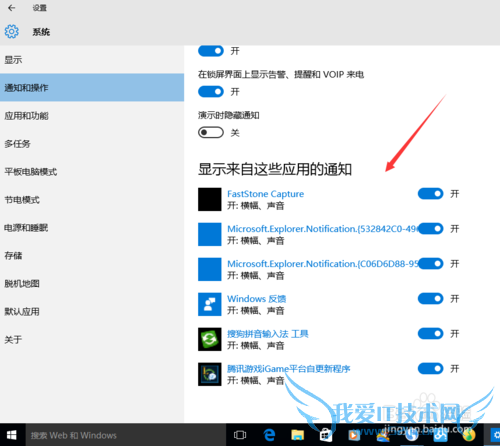Toggle off Microsoft.Explorer.Notification.{532842C0 notifications
Viewport: 500px width, 446px height.
coord(431,229)
